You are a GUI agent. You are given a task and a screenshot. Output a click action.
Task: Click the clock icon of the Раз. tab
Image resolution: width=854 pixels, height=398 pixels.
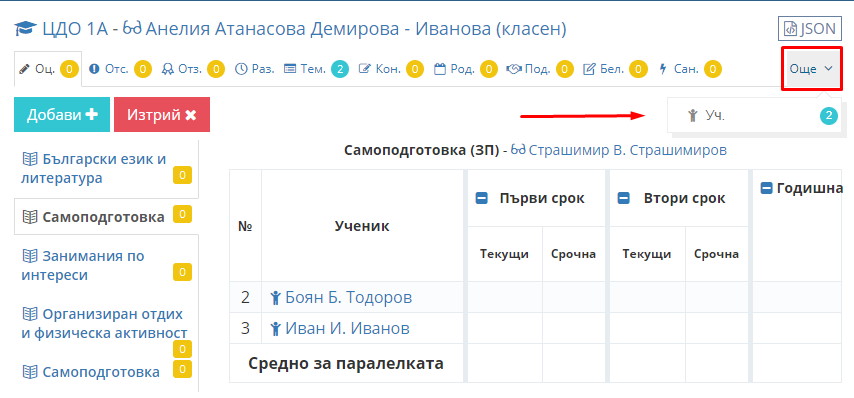241,69
